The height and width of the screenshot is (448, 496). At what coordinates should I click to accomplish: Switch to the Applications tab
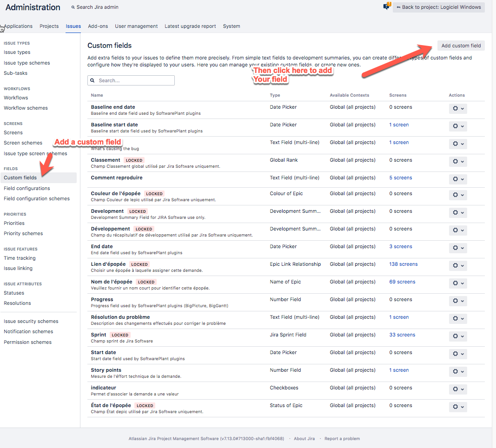tap(18, 26)
